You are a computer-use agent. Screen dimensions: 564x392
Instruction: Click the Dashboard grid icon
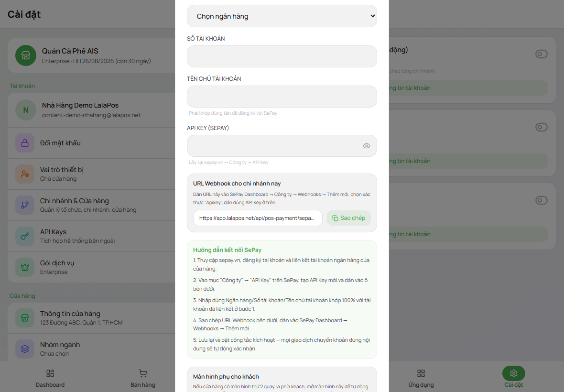coord(50,373)
